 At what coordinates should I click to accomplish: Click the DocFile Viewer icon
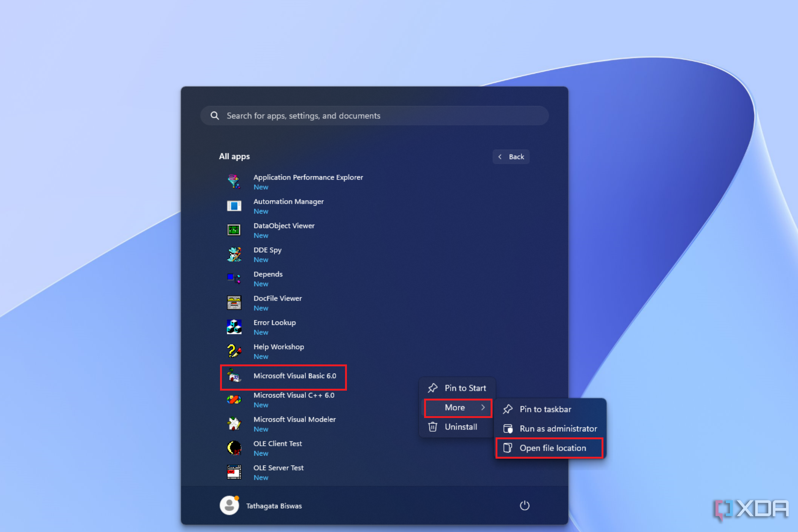tap(233, 302)
